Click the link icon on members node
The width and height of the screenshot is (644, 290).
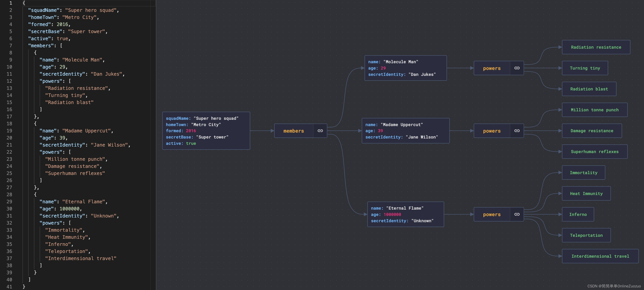coord(320,130)
